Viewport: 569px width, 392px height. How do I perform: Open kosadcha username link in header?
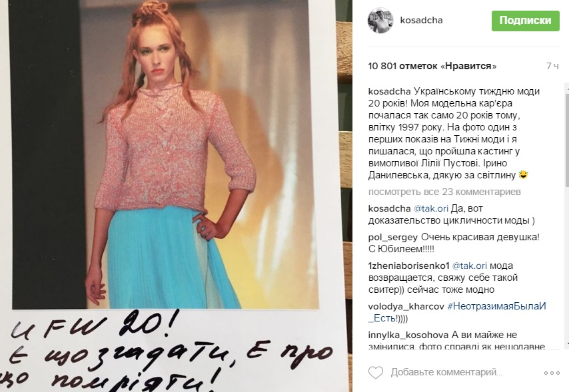[421, 21]
